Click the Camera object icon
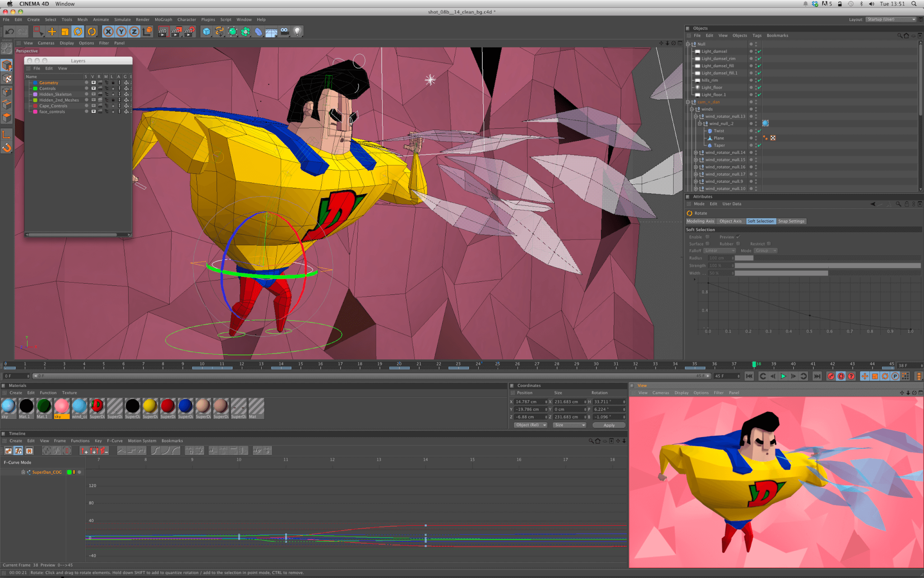This screenshot has height=578, width=924. 284,31
